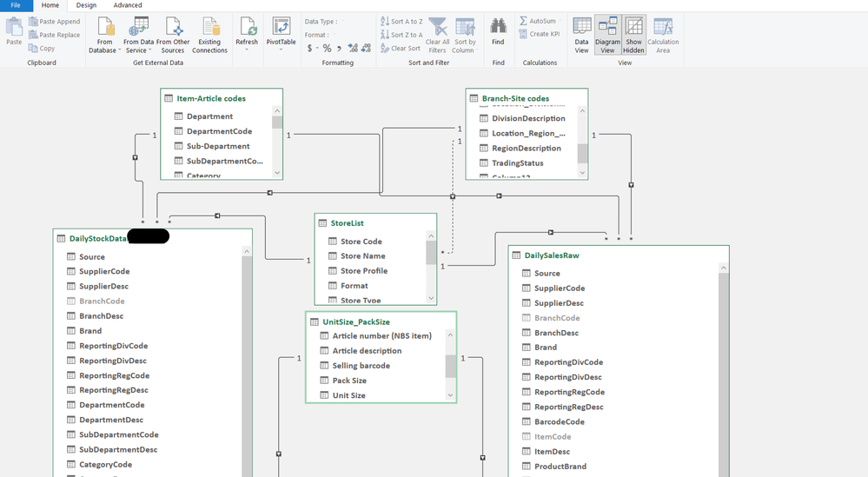Select Article number (NBS item) field
The width and height of the screenshot is (868, 477).
(382, 336)
